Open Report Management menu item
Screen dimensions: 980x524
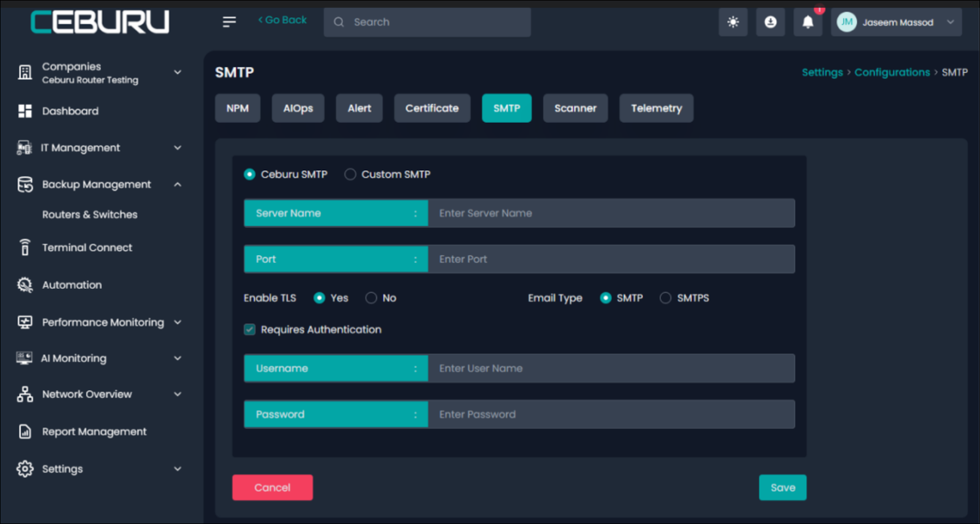click(94, 432)
